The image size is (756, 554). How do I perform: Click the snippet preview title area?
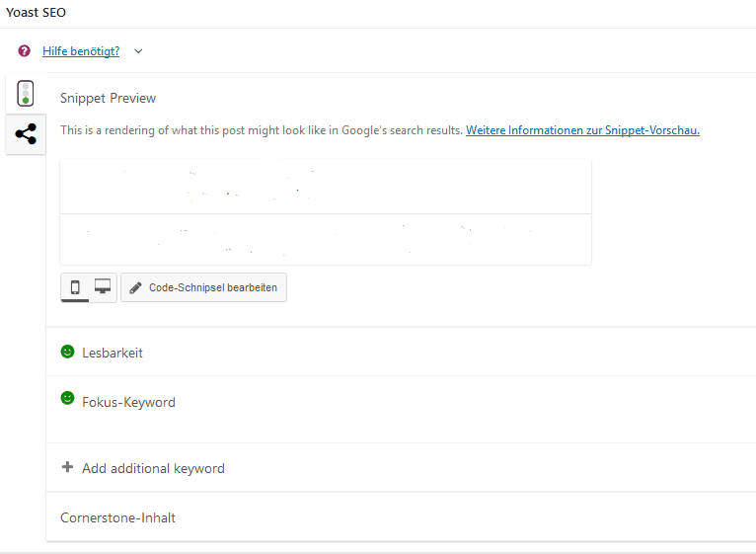pyautogui.click(x=326, y=187)
